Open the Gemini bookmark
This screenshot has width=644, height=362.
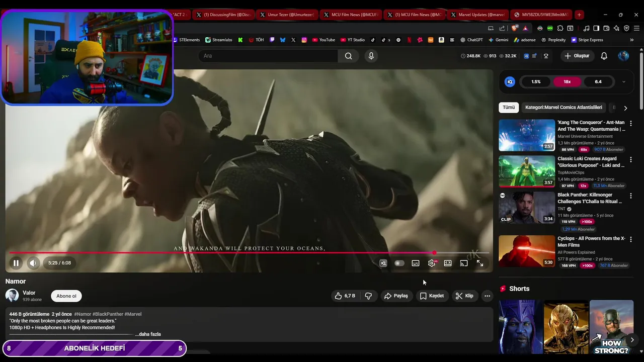click(498, 40)
